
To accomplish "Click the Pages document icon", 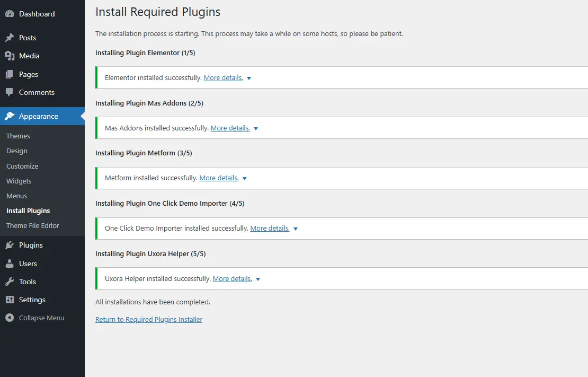I will 10,74.
